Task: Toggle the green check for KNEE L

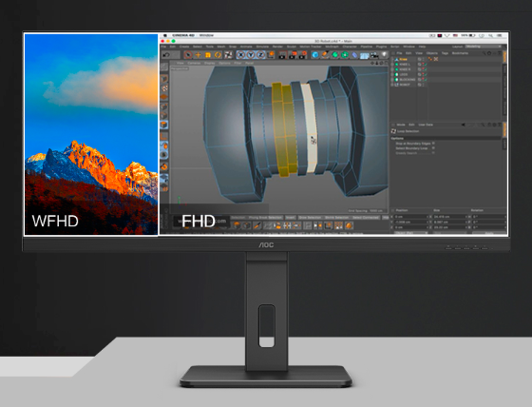Action: click(426, 65)
